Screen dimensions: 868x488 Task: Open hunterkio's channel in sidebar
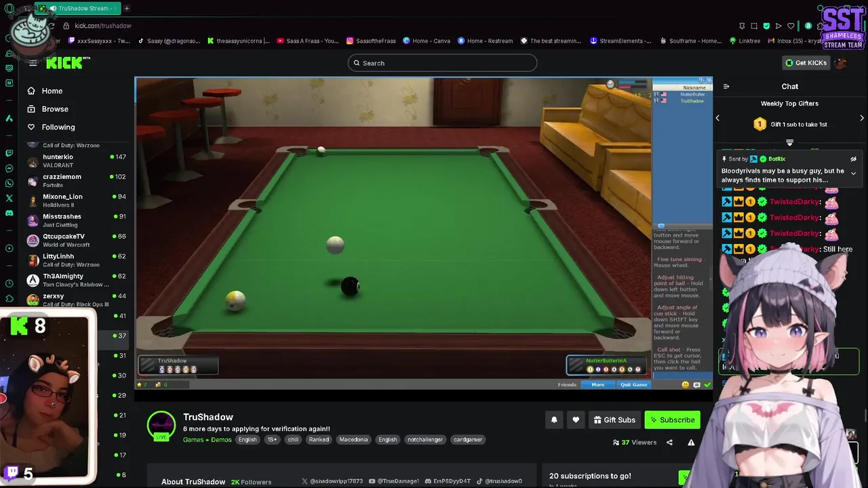click(x=77, y=161)
